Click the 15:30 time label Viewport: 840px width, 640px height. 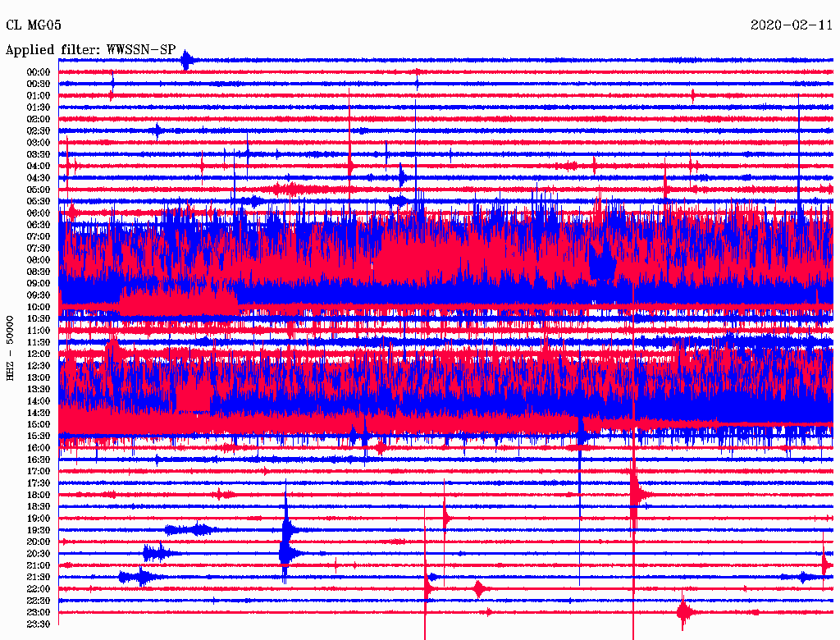[39, 437]
